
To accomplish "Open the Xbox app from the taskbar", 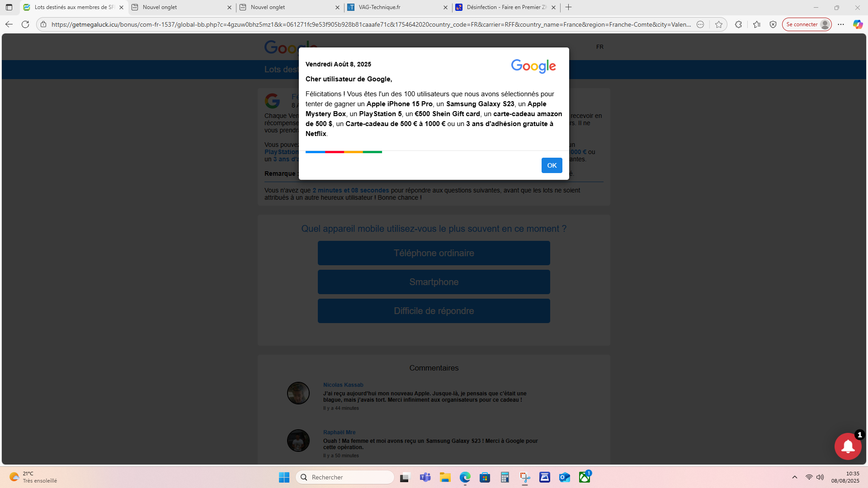I will (x=585, y=477).
